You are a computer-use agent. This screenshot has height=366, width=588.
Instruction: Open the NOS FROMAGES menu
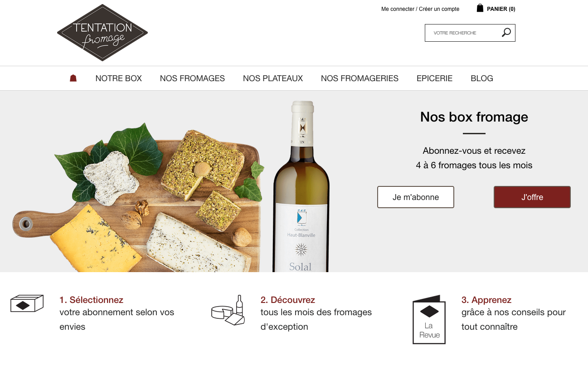[192, 78]
